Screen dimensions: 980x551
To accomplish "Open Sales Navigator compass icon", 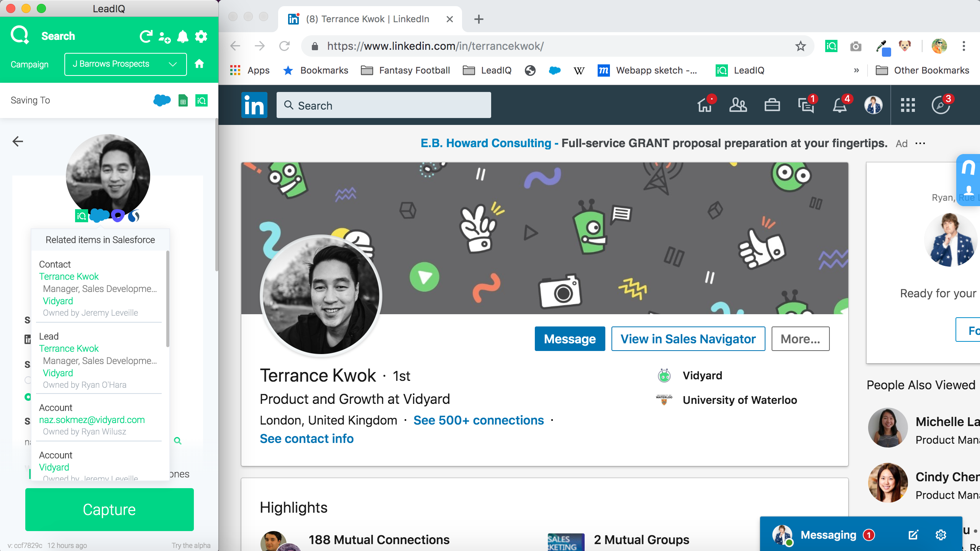I will pos(941,105).
